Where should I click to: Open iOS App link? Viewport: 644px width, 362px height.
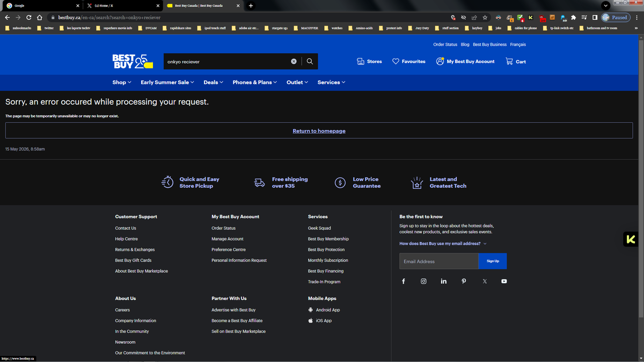[x=320, y=321]
